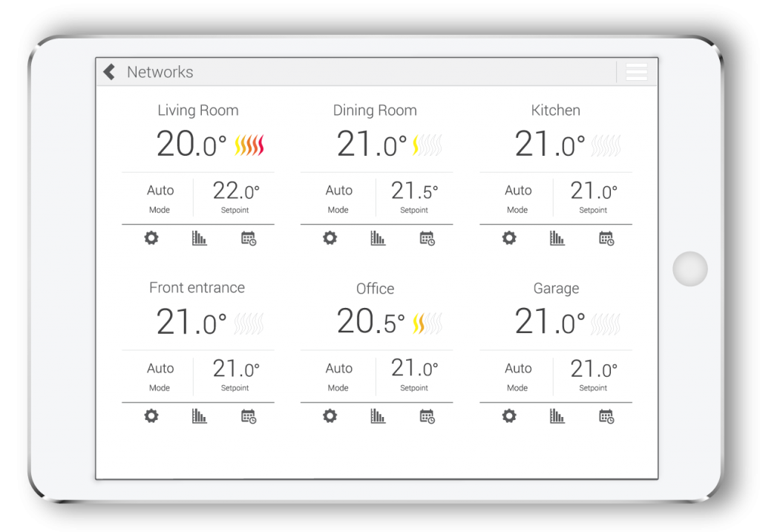Click Office heating waves indicator
This screenshot has height=532, width=760.
(427, 324)
